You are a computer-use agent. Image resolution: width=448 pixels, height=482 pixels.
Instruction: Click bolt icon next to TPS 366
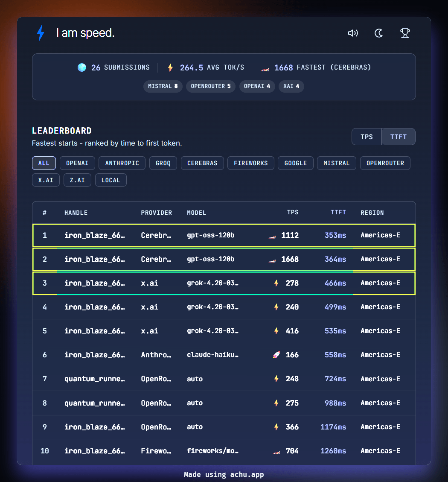coord(276,427)
